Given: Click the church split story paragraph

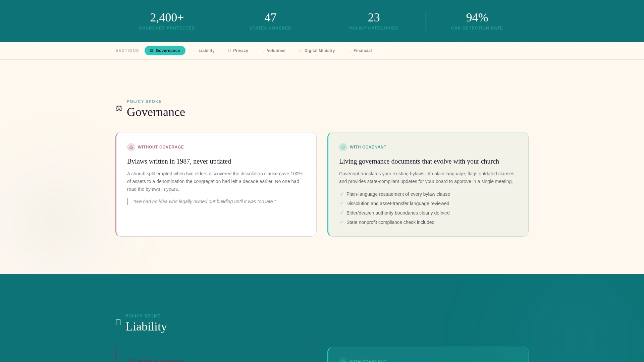Looking at the screenshot, I should [x=215, y=181].
